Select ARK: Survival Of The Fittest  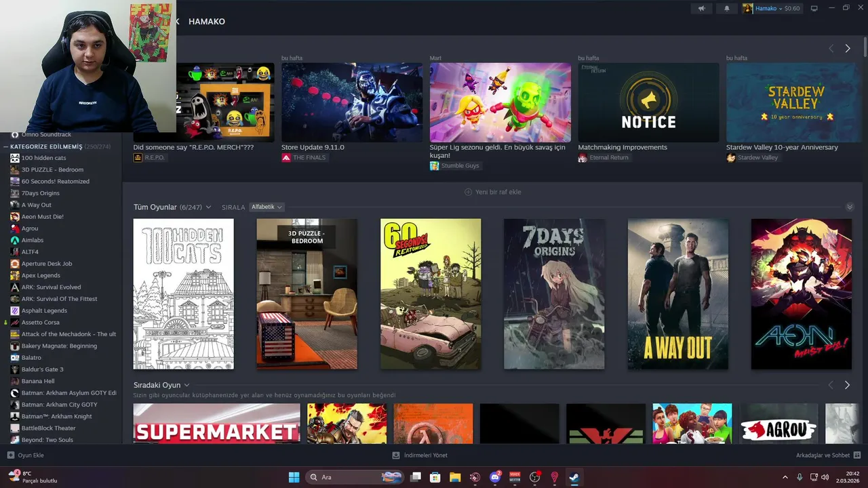[59, 299]
